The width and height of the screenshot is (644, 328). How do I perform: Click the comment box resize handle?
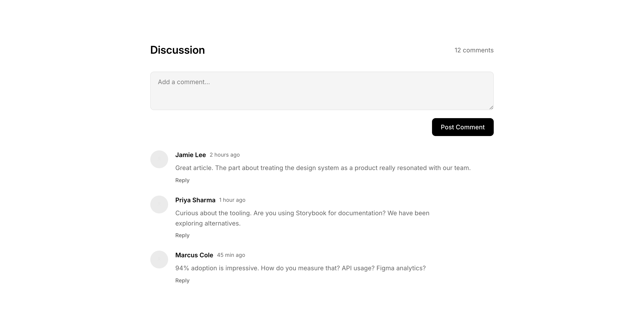point(491,108)
